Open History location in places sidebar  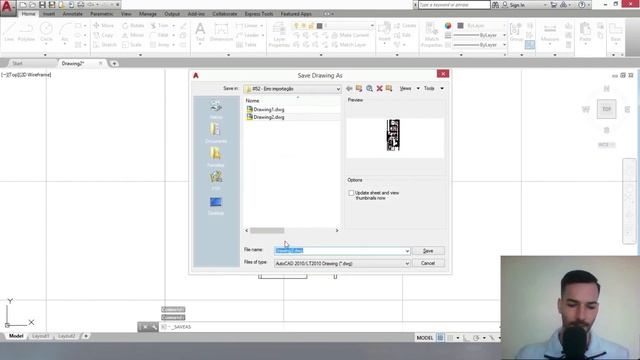[x=216, y=109]
